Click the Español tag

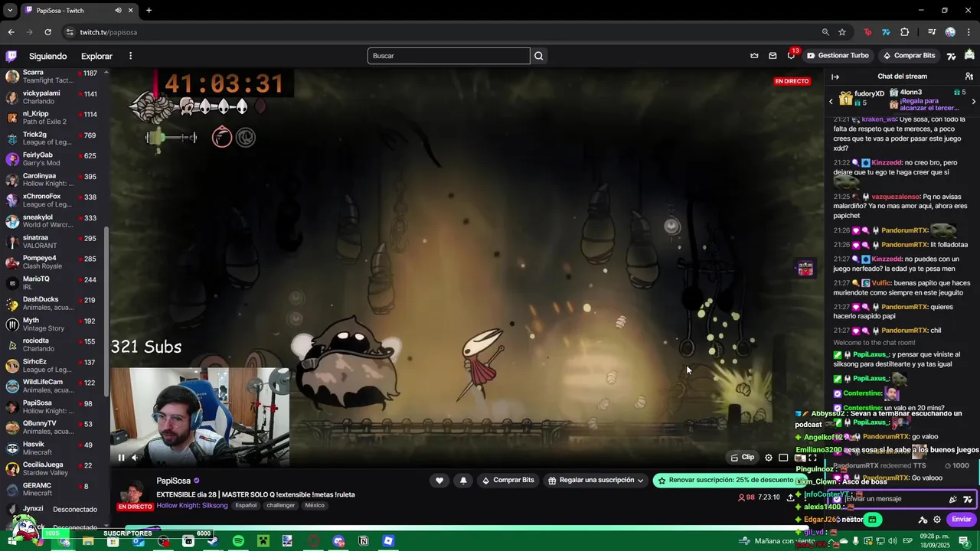246,505
